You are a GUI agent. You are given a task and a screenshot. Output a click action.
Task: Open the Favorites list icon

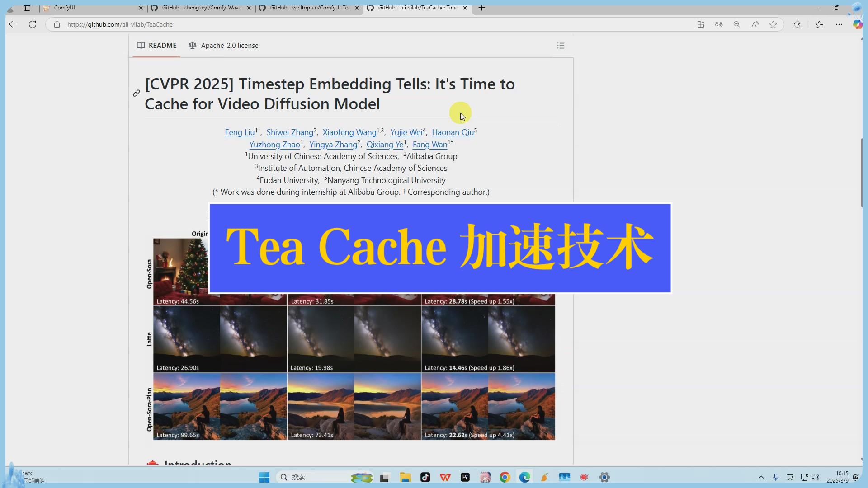click(x=819, y=24)
